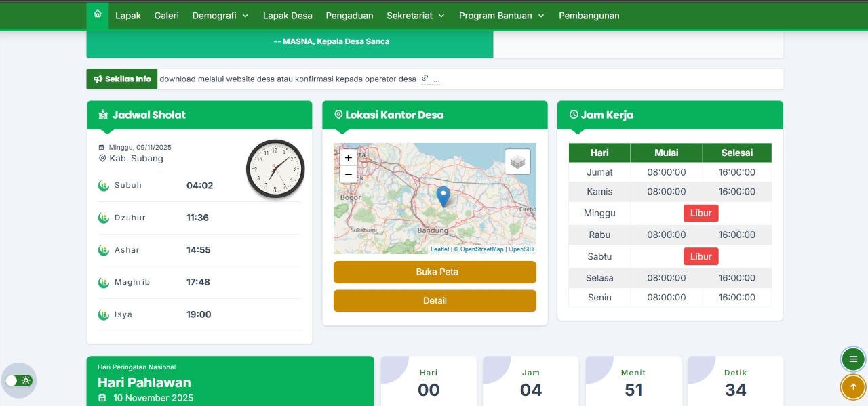Open the map layers control
Viewport: 868px width, 406px height.
coord(517,162)
